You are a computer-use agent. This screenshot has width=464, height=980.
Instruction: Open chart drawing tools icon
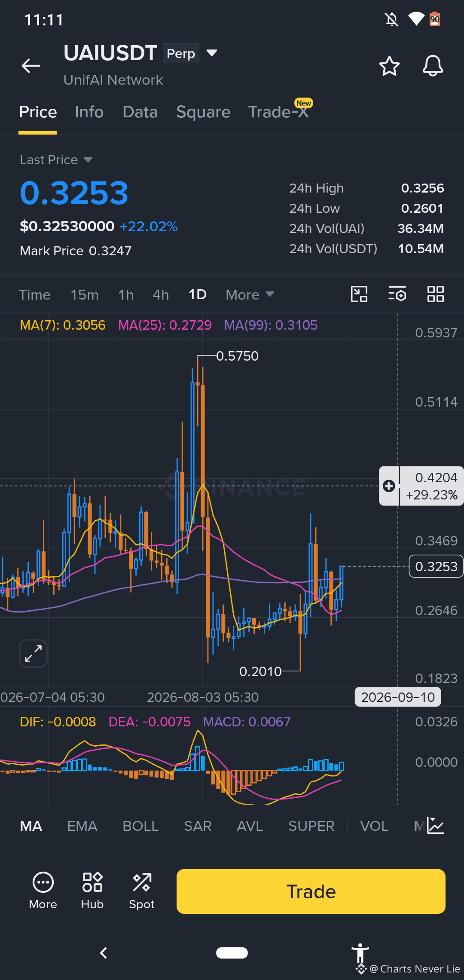(x=359, y=294)
